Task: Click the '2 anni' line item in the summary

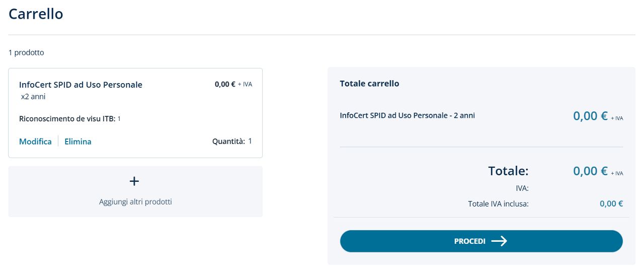Action: 407,115
